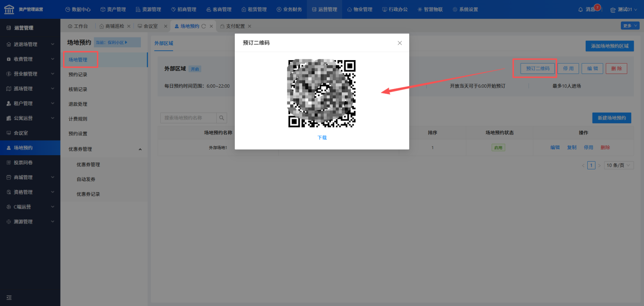
Task: Refresh the 场地预约 tab using its reload icon
Action: (x=204, y=26)
